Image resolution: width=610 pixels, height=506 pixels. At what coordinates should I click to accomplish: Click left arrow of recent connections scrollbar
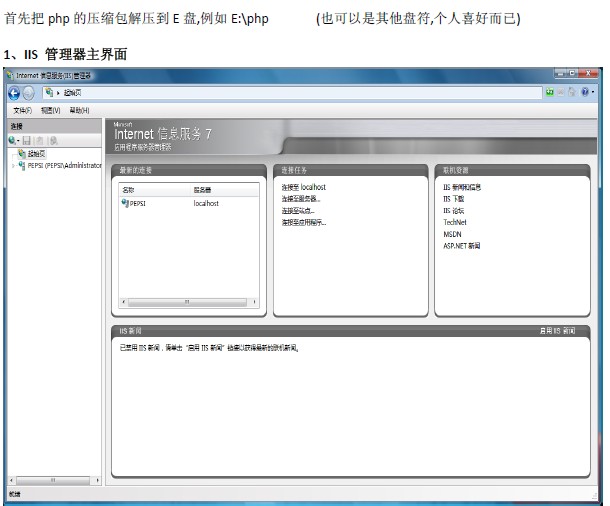point(124,302)
